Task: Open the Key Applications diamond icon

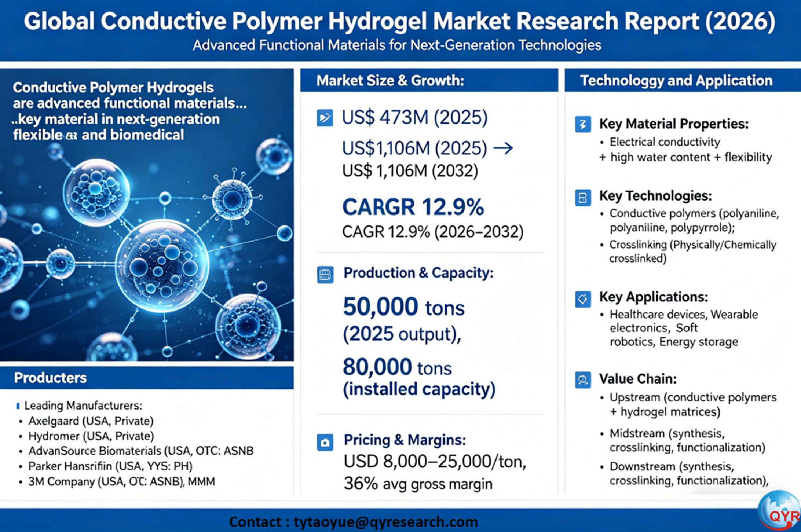Action: [584, 300]
